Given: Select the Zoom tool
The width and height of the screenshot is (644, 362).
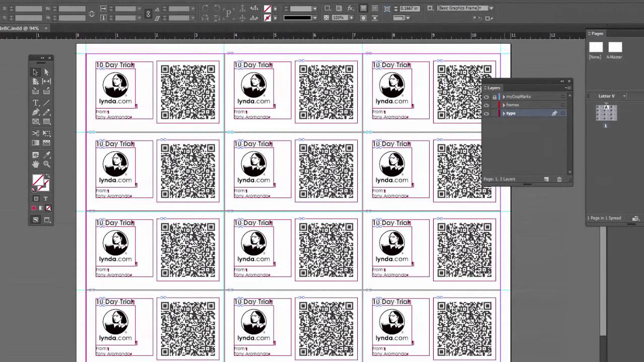Looking at the screenshot, I should coord(46,164).
